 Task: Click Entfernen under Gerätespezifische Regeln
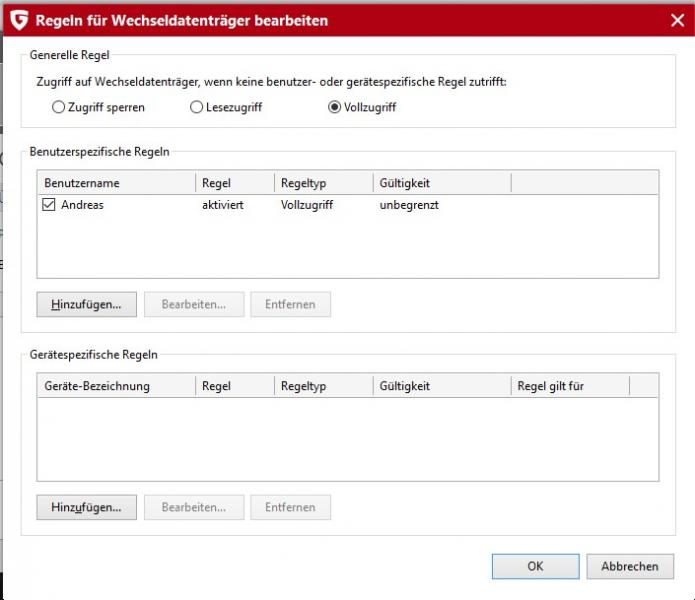pyautogui.click(x=290, y=507)
